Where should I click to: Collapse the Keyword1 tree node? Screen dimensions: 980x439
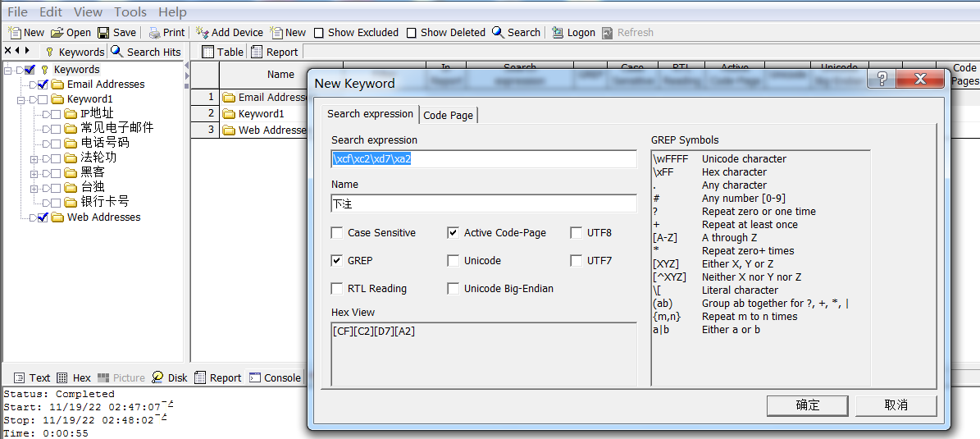pos(21,99)
